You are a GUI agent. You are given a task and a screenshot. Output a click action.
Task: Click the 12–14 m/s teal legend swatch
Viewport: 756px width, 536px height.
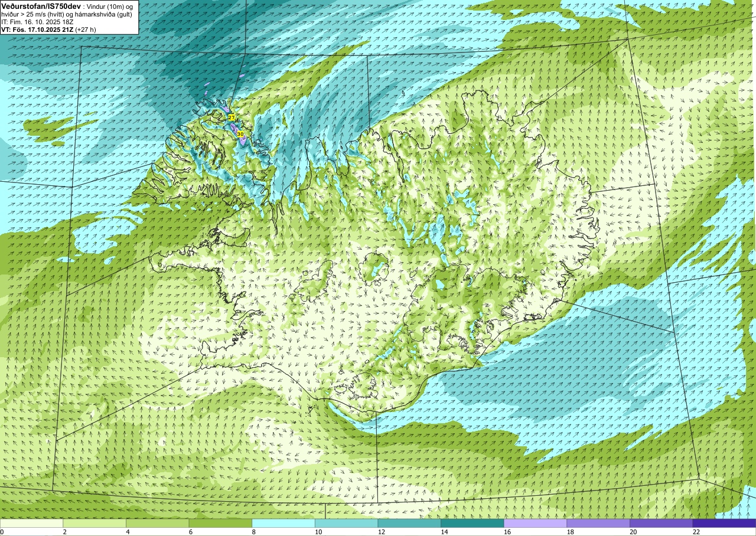409,523
